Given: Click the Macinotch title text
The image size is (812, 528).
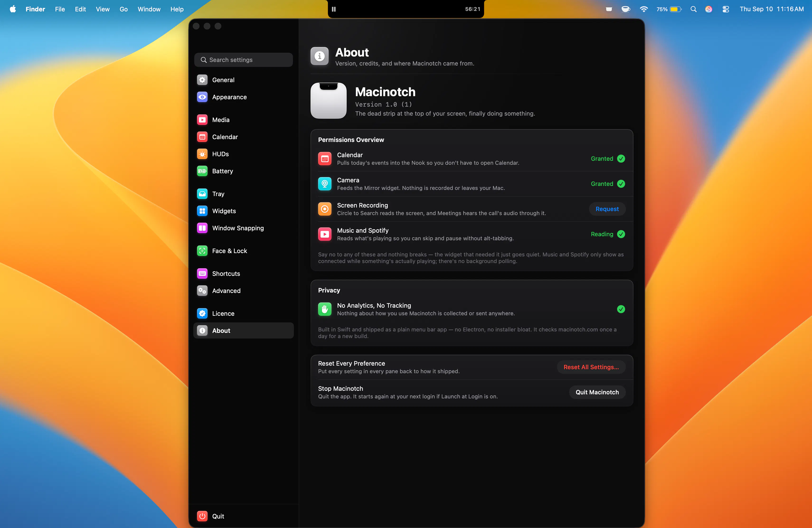Looking at the screenshot, I should 385,92.
